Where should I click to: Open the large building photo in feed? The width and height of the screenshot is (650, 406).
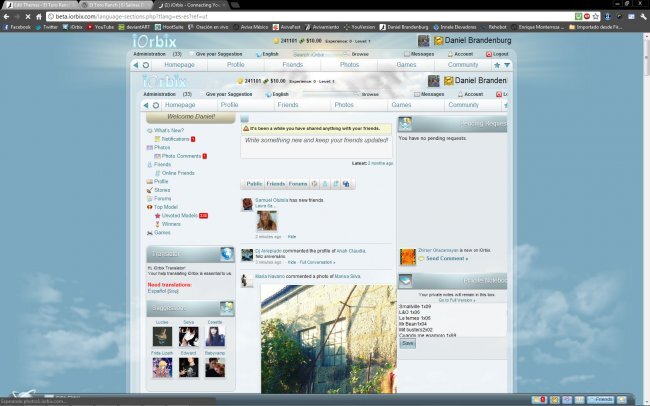pos(329,339)
